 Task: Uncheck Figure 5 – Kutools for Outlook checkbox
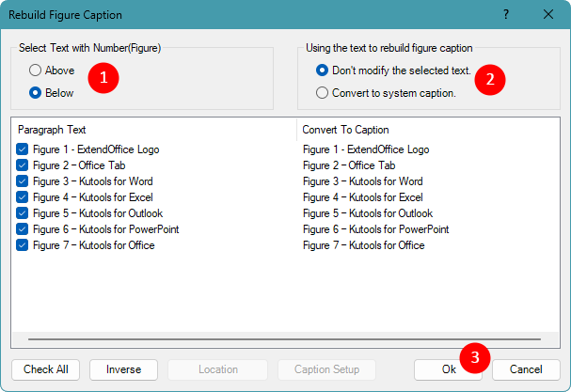(23, 213)
